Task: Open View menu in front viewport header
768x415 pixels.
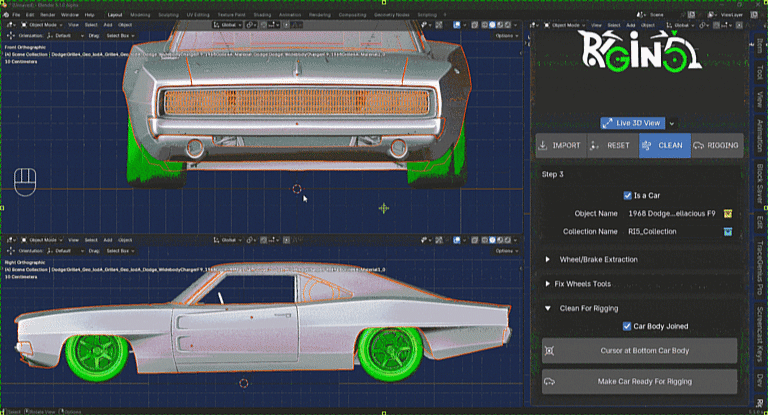Action: [73, 24]
